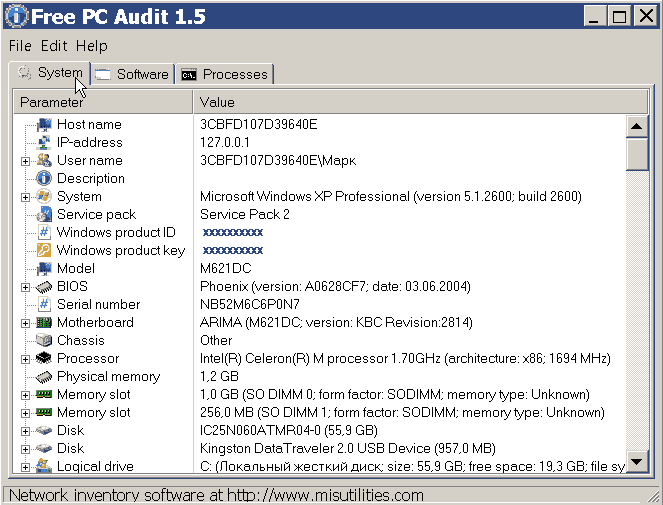Screen dimensions: 663x505
Task: Click the Motherboard icon
Action: click(44, 323)
